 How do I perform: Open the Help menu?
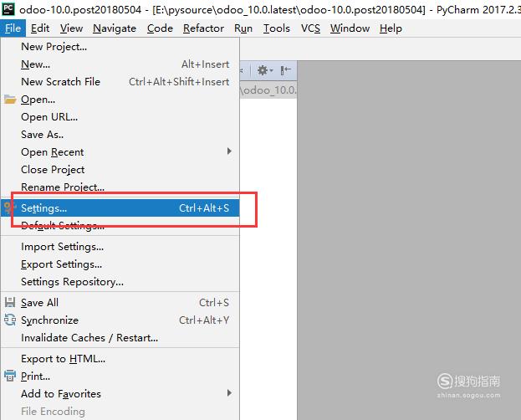pos(391,28)
